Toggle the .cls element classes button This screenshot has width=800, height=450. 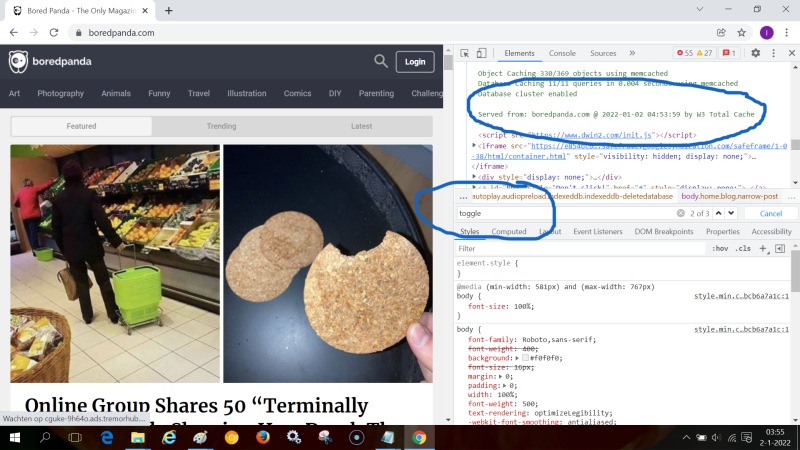pos(743,248)
